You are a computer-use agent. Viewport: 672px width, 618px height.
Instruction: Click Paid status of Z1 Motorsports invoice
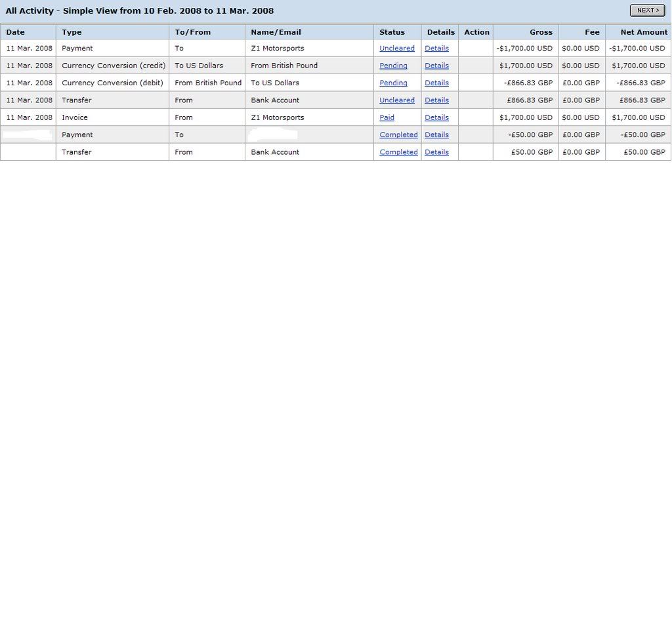click(x=387, y=118)
